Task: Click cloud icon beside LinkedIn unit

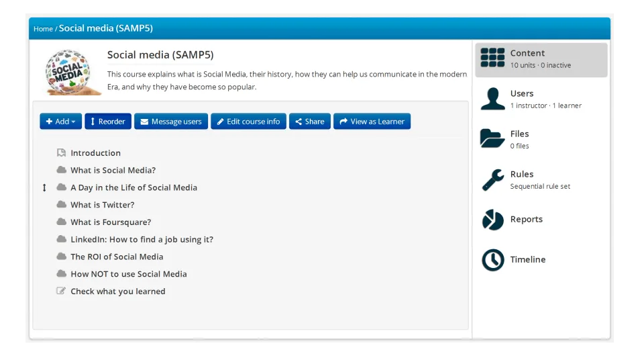Action: tap(61, 239)
